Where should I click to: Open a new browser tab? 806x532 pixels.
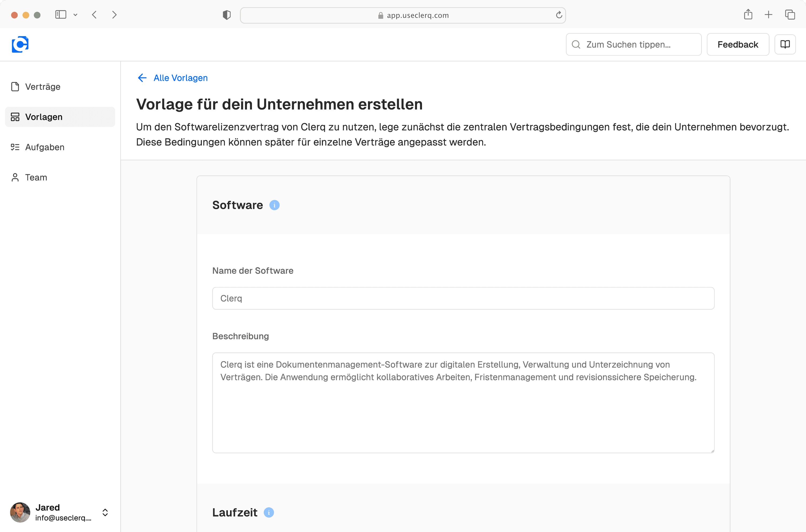(x=768, y=14)
